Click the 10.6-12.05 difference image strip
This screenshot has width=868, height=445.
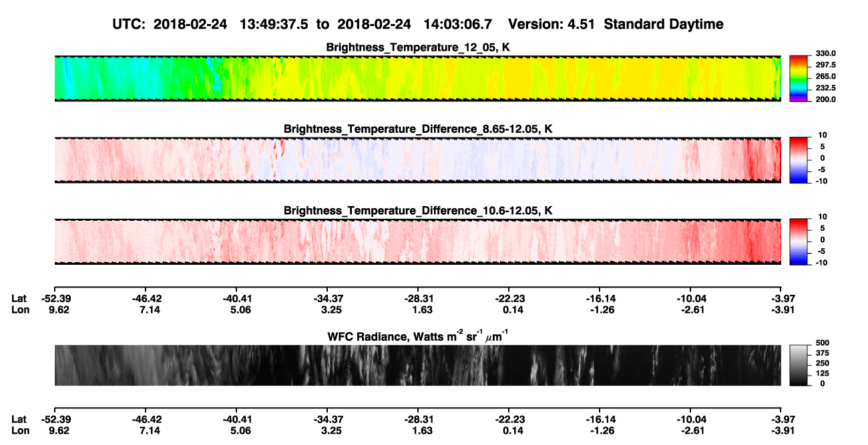click(417, 242)
